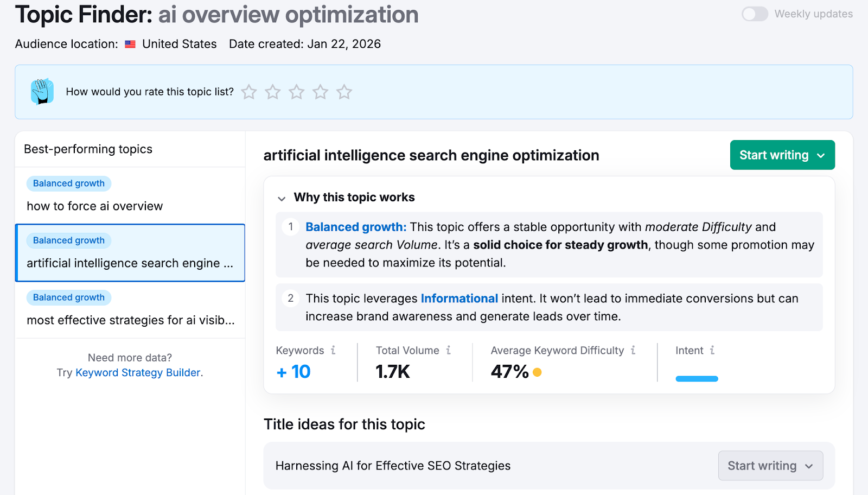Select the 'how to force ai overview' topic

(94, 206)
